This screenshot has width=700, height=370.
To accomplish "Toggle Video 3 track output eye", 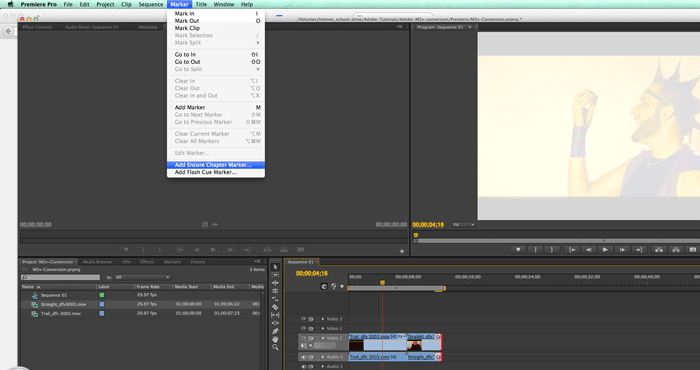I will [303, 319].
